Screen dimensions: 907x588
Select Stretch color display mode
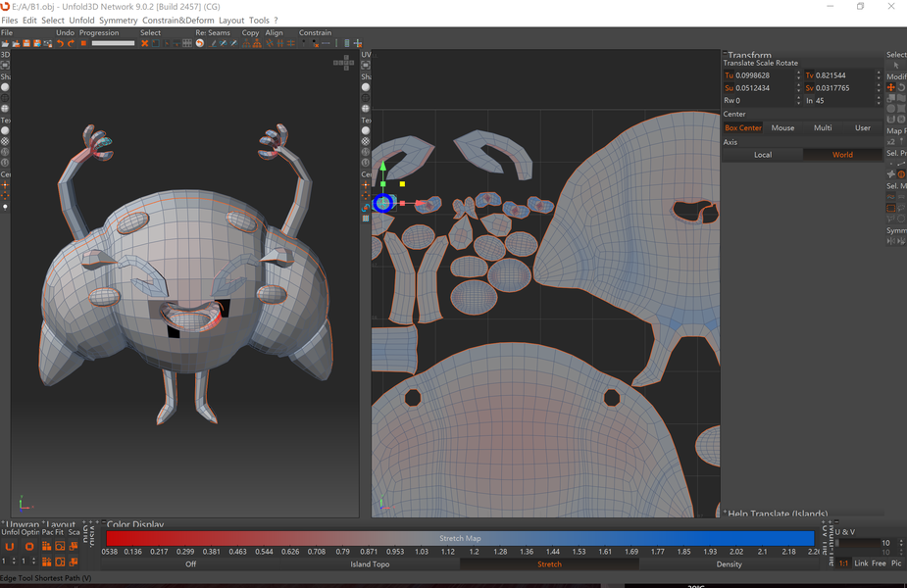[x=549, y=564]
